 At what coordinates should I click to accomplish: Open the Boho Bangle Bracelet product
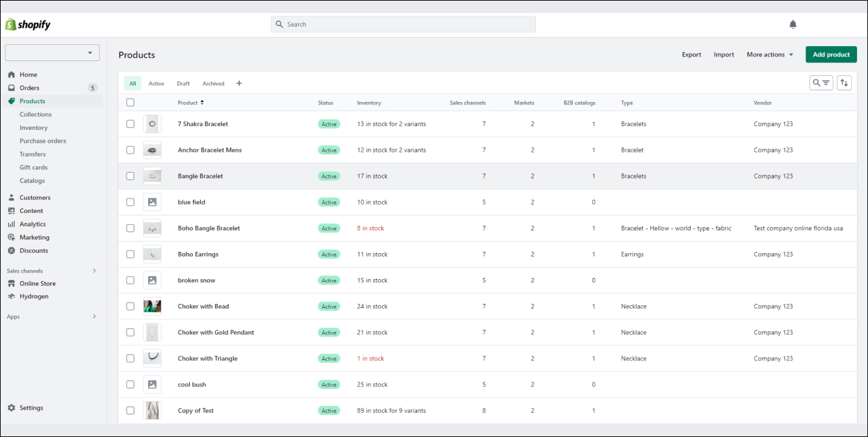pyautogui.click(x=209, y=229)
